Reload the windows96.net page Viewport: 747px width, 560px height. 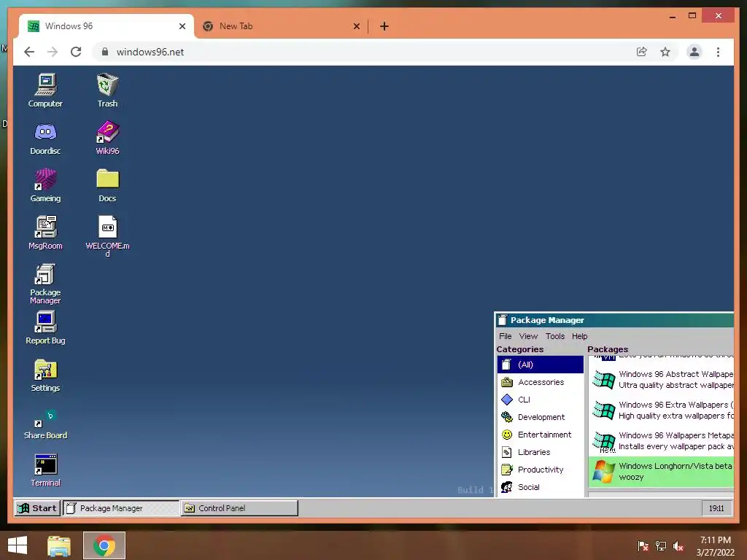coord(76,52)
